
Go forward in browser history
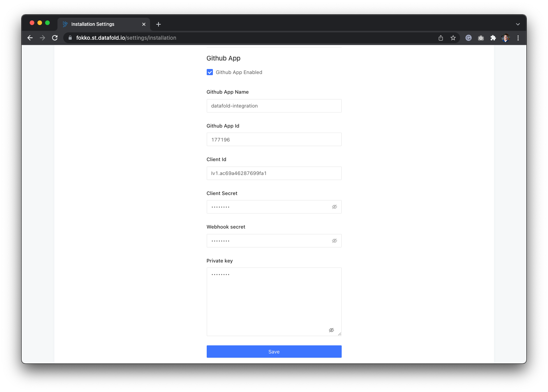click(x=42, y=38)
